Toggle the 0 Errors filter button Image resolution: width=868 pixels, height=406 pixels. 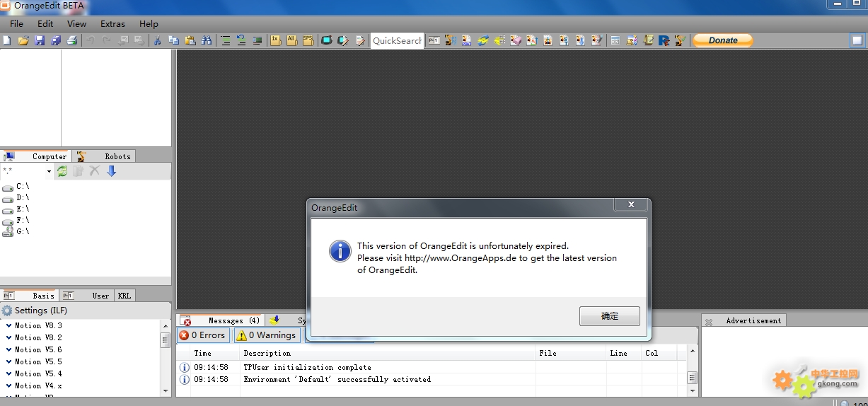[203, 335]
